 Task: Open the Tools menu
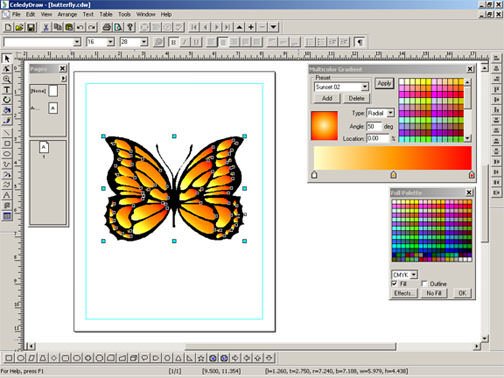point(124,14)
